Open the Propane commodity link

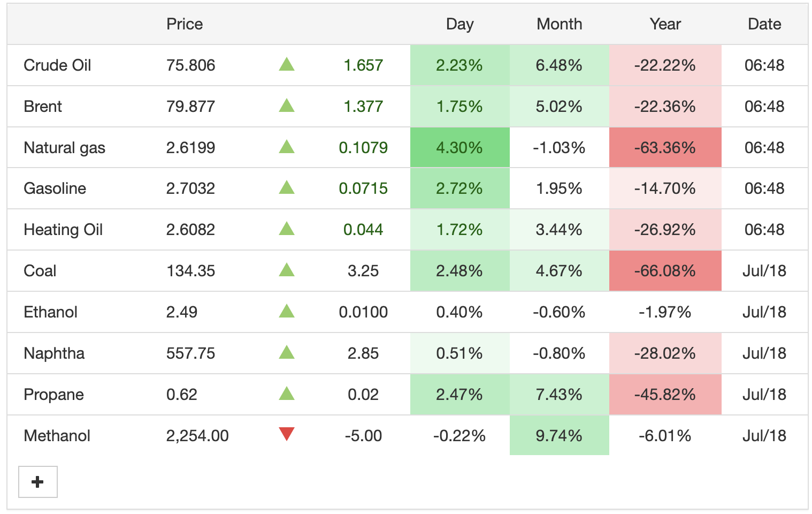[53, 395]
